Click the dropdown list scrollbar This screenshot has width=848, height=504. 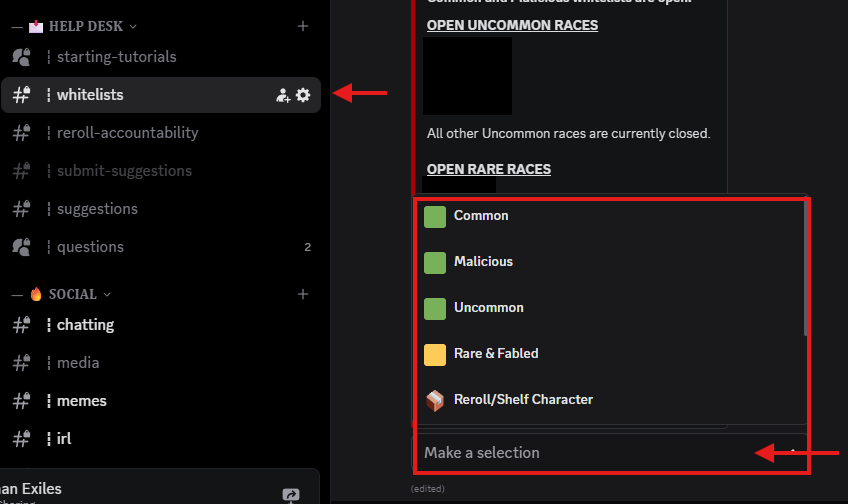click(x=805, y=268)
